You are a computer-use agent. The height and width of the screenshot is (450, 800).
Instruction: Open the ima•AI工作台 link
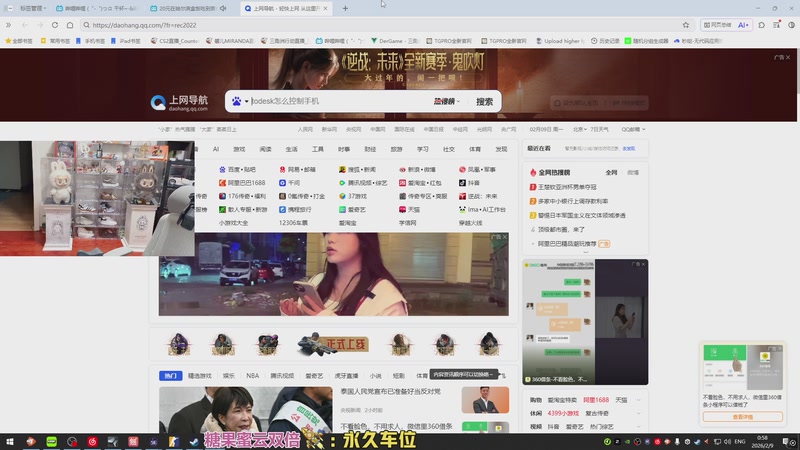483,209
